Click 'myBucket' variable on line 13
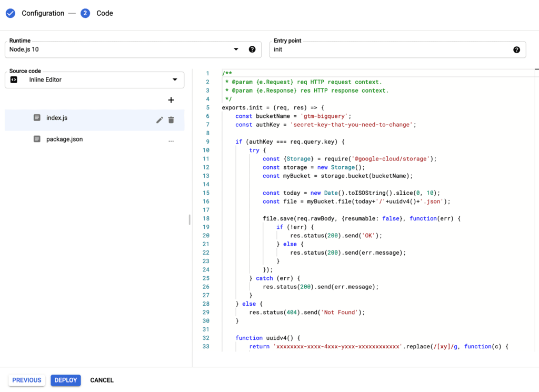Screen dimensions: 539x392 point(297,176)
